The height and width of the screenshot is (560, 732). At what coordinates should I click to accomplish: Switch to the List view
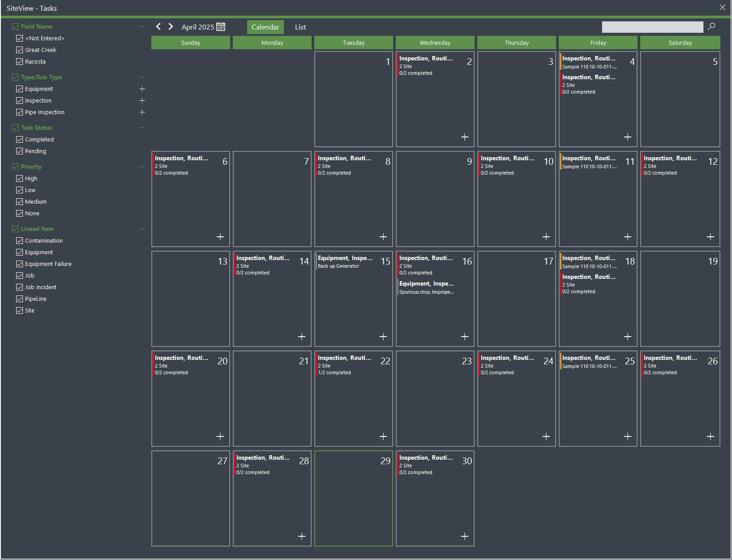[300, 27]
